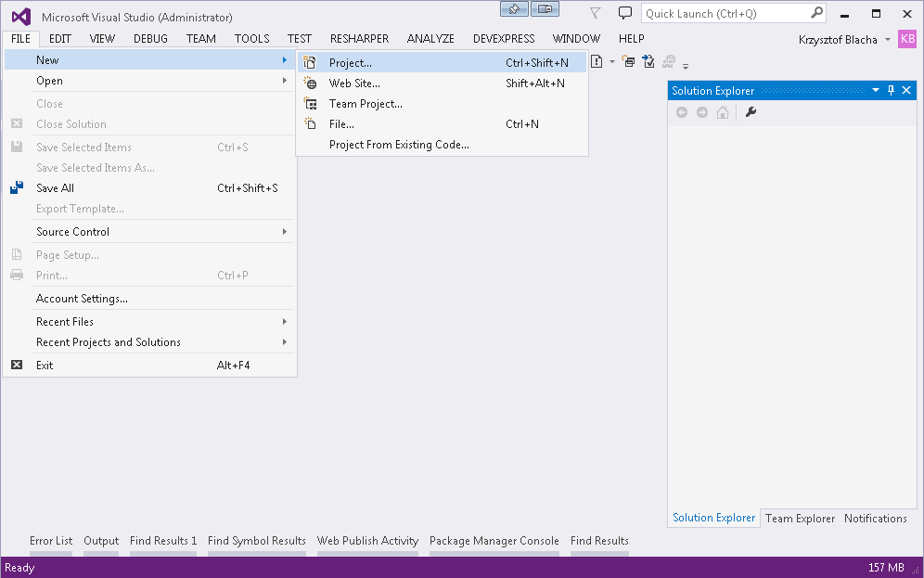Click the pin icon button in title bar

(514, 9)
